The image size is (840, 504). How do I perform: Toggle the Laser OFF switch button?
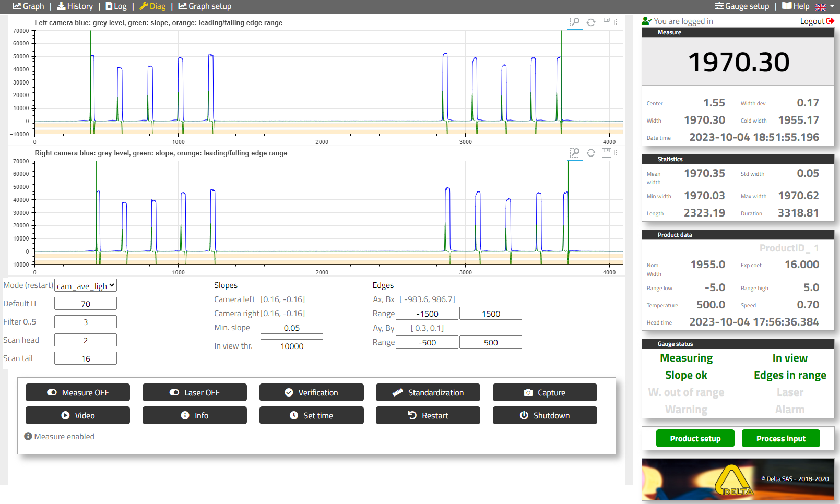click(194, 392)
